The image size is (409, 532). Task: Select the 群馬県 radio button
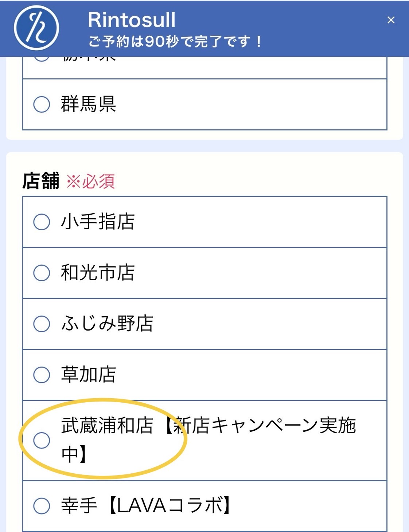pyautogui.click(x=42, y=105)
